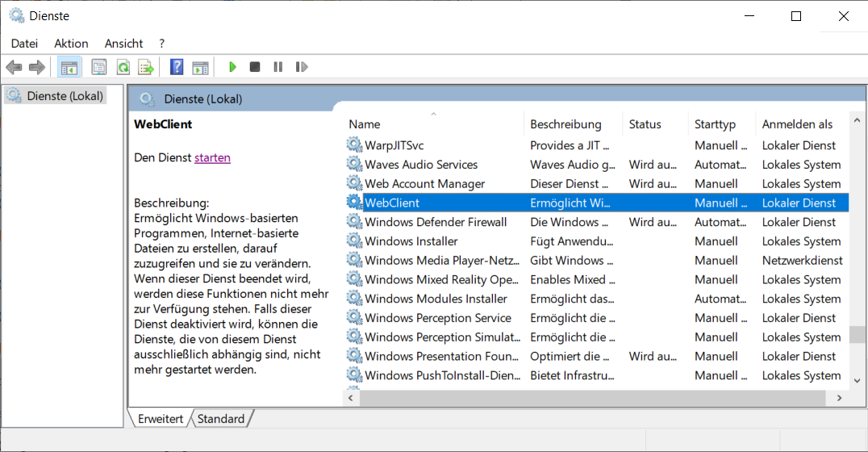Click Netzwerkdienst in Anmelden als column

click(802, 261)
